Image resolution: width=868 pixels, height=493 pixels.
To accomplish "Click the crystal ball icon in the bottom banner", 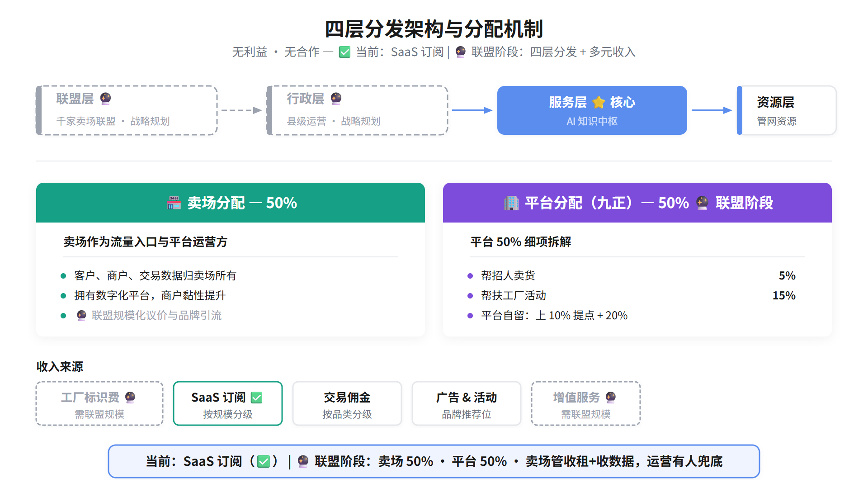I will click(x=303, y=461).
